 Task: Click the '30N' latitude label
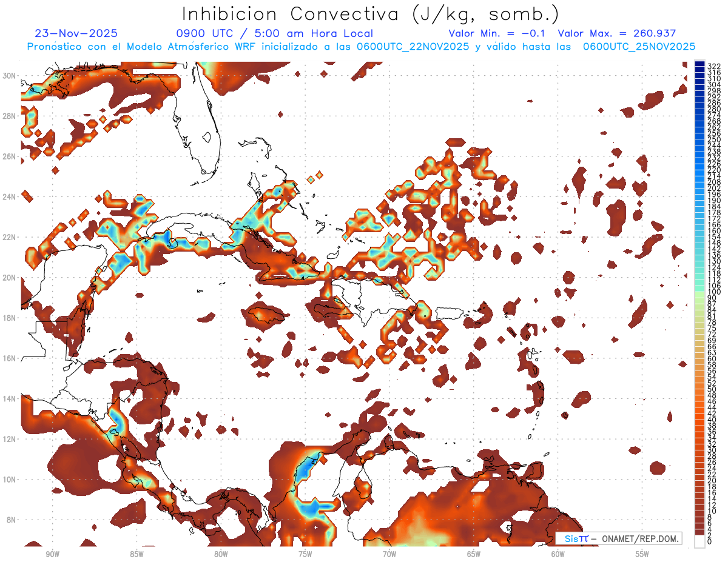10,76
